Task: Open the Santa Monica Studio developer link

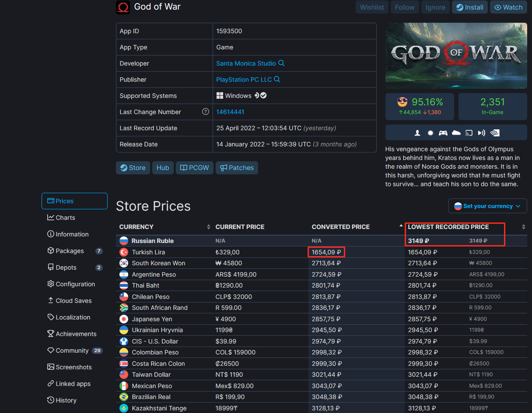Action: (246, 63)
